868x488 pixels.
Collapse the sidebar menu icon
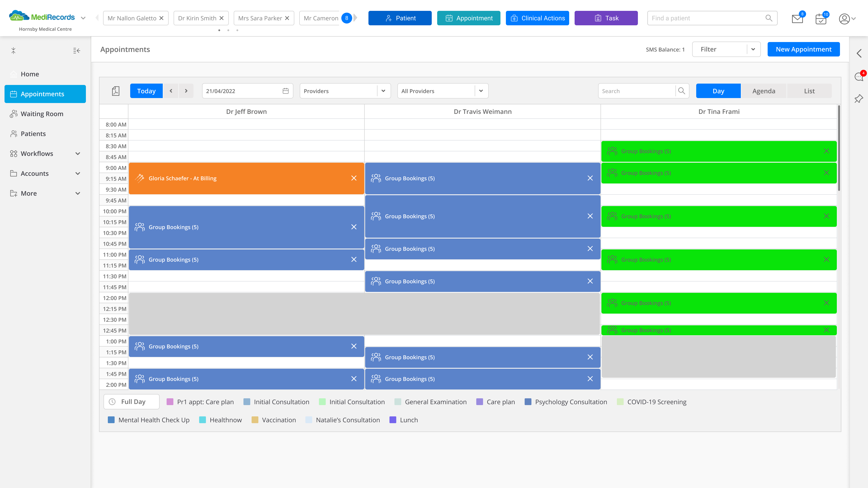[x=76, y=51]
